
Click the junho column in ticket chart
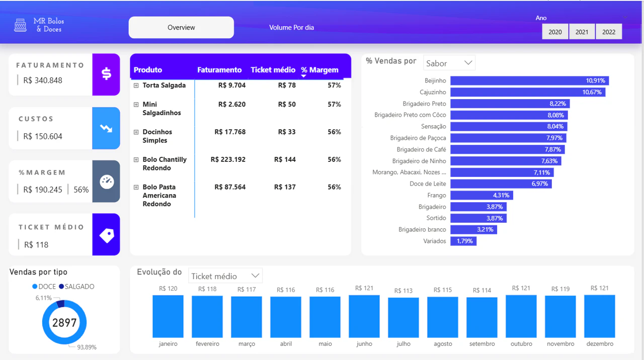click(364, 316)
